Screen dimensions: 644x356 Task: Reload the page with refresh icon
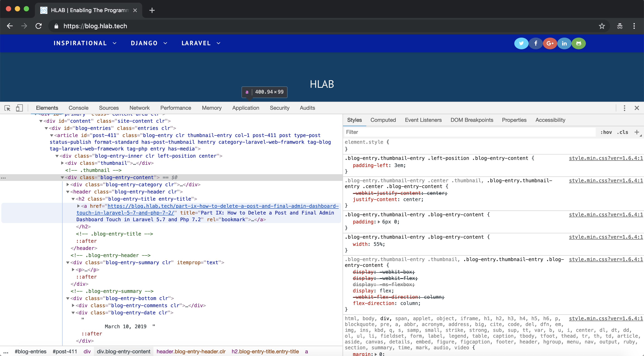38,26
